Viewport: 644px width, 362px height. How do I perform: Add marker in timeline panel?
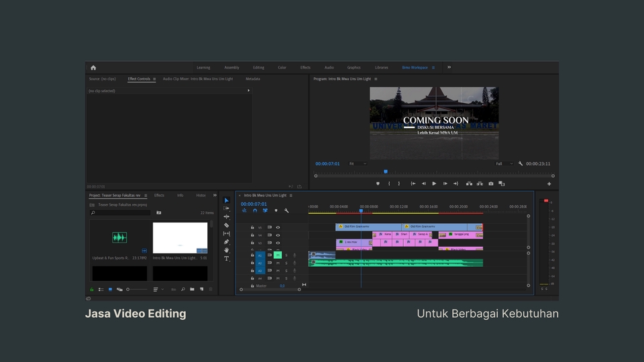pyautogui.click(x=276, y=210)
